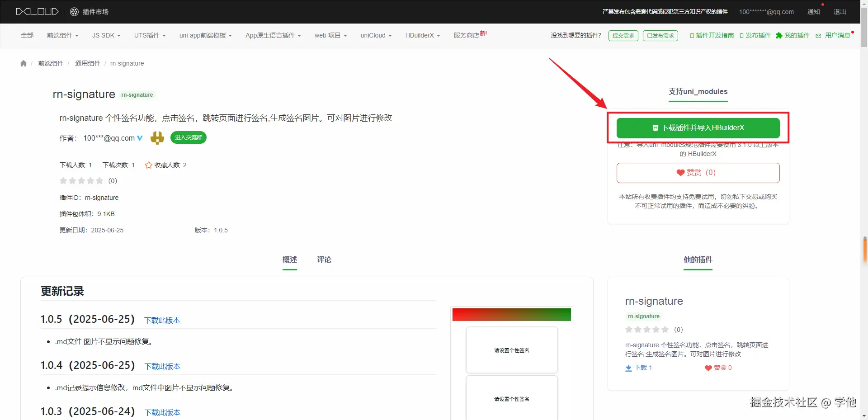The height and width of the screenshot is (420, 868).
Task: Click the blue verified V icon beside author
Action: [140, 138]
